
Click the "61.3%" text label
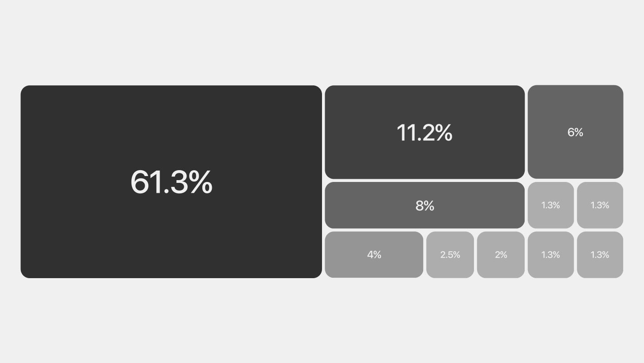pyautogui.click(x=171, y=182)
